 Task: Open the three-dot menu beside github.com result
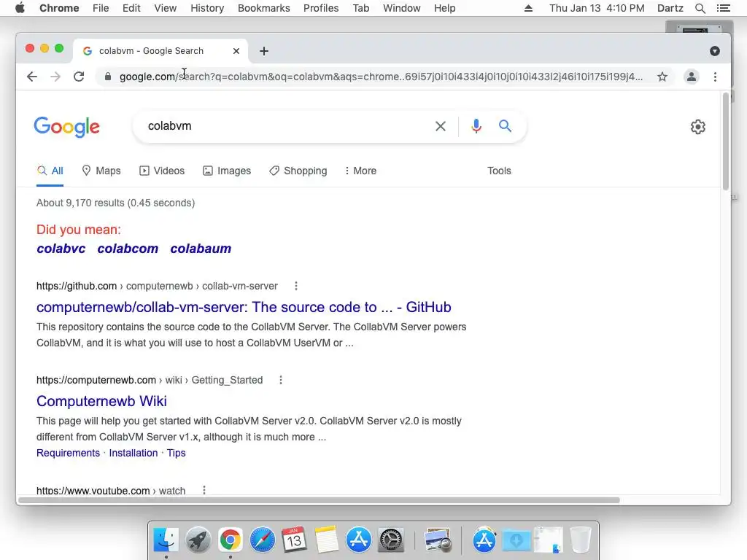point(296,286)
